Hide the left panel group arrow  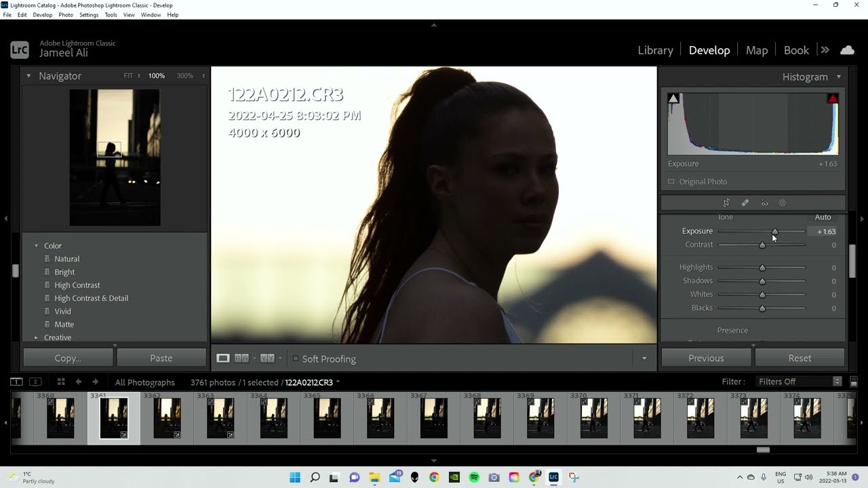[5, 218]
